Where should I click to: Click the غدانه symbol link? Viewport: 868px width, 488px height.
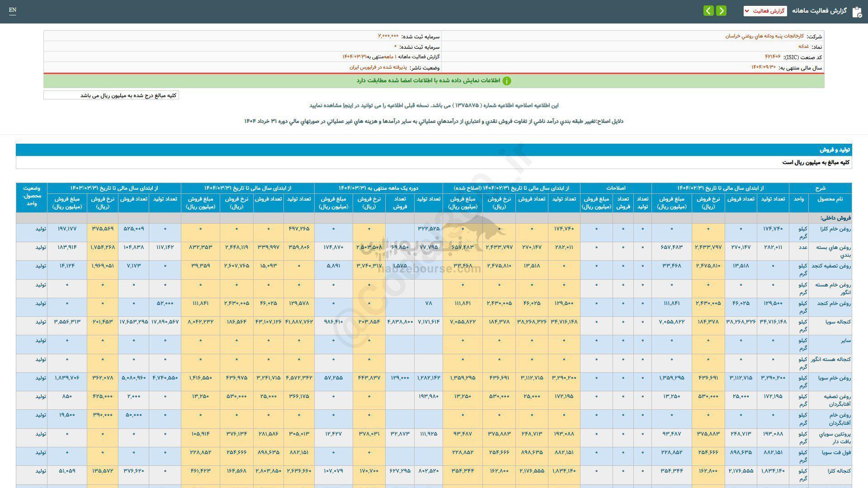point(803,47)
